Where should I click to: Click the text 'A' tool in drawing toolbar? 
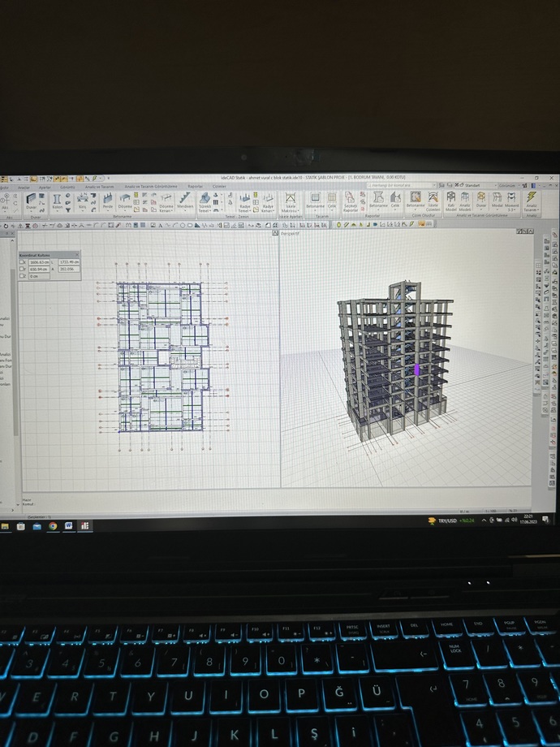[161, 226]
